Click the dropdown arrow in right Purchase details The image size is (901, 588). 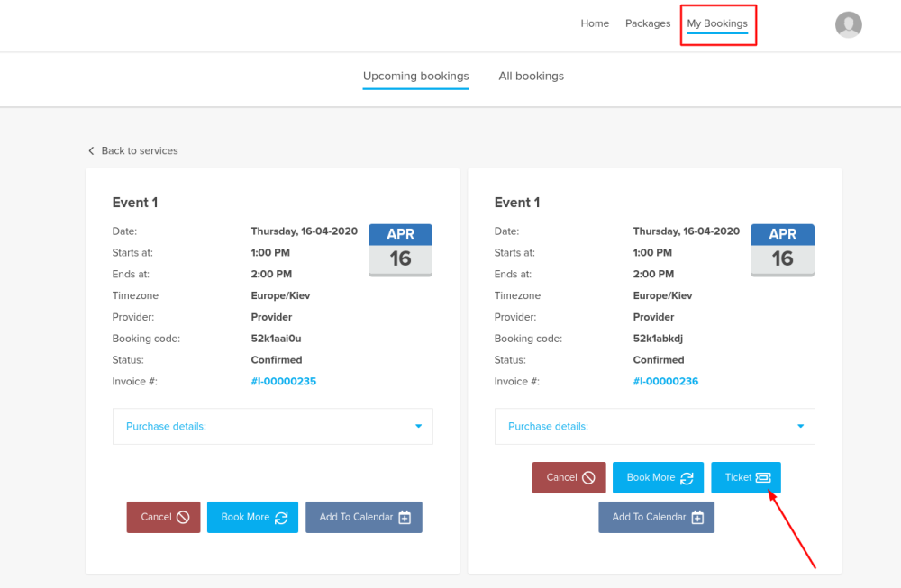pyautogui.click(x=800, y=427)
